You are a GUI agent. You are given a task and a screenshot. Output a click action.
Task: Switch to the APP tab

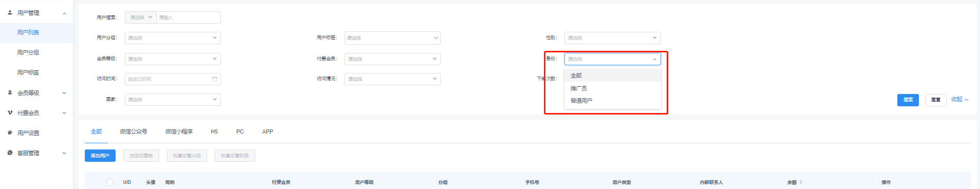(268, 132)
